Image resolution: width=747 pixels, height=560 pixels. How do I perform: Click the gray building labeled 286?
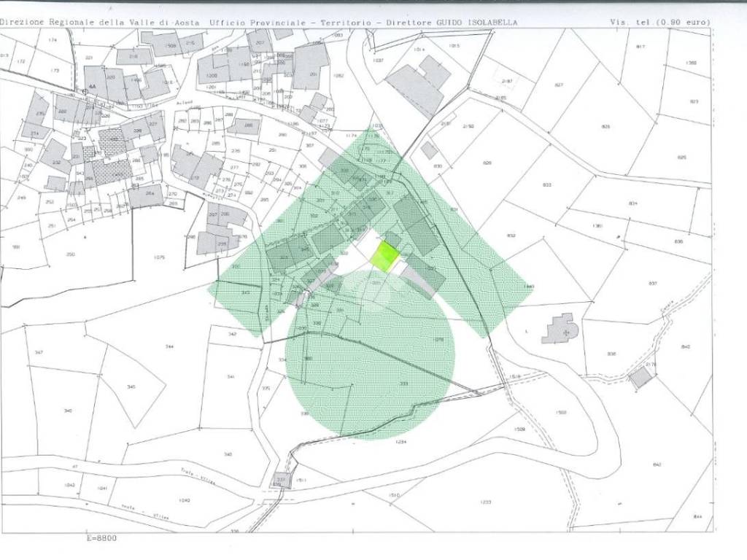pyautogui.click(x=245, y=127)
